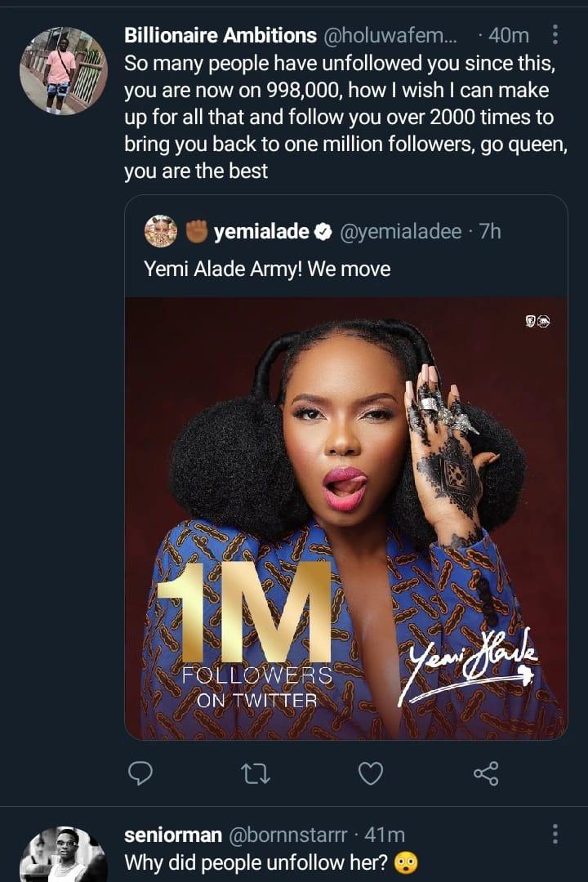Like the tweet with the heart icon
The width and height of the screenshot is (588, 882).
coord(371,772)
